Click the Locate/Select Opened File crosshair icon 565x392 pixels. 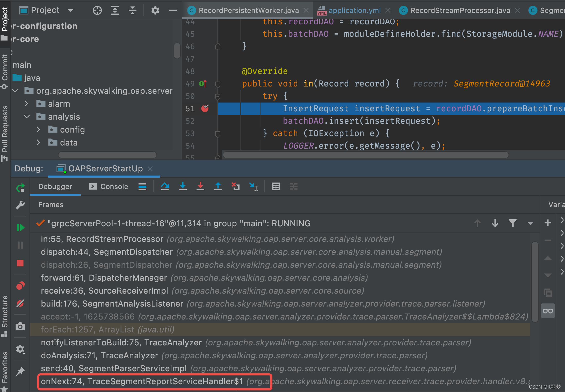coord(97,10)
